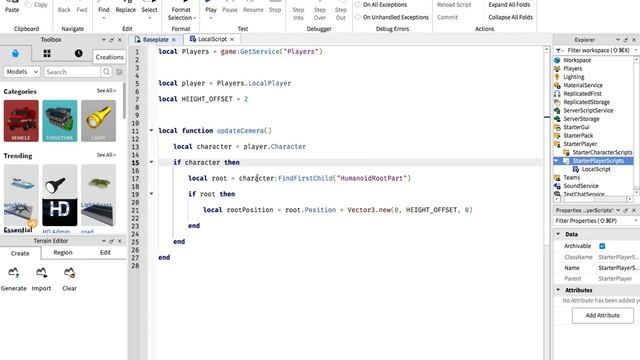Screen dimensions: 640x360
Task: Select On All Exceptions radio option
Action: tap(358, 4)
